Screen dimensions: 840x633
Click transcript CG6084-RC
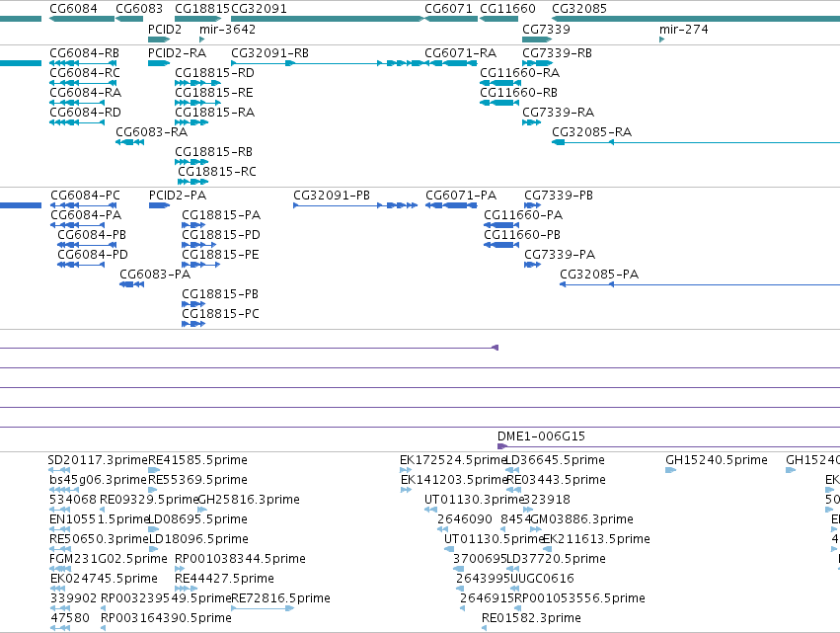85,73
